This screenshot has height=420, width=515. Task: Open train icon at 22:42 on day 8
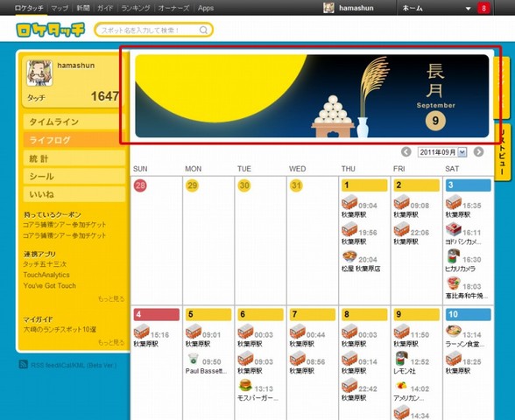(x=349, y=385)
